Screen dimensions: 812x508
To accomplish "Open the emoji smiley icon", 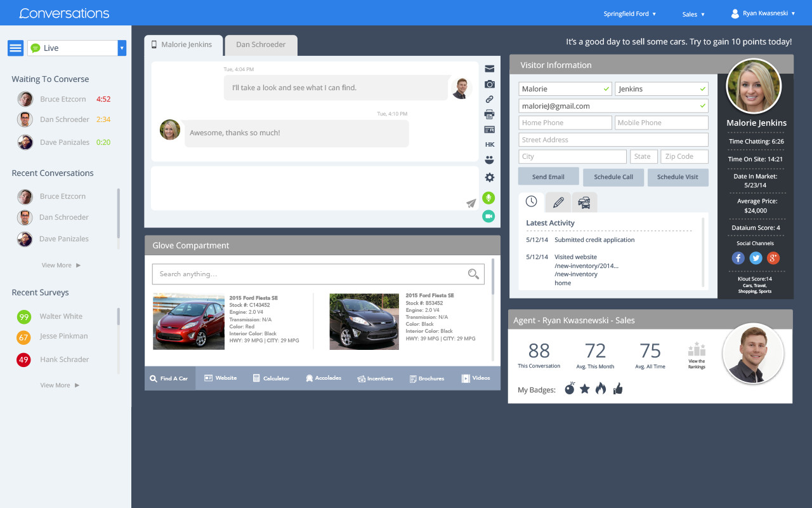I will (490, 160).
